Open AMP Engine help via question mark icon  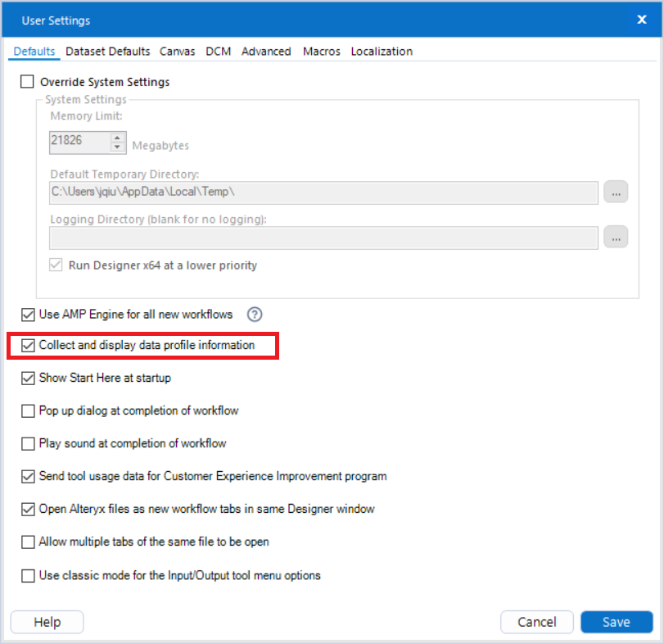(x=254, y=315)
